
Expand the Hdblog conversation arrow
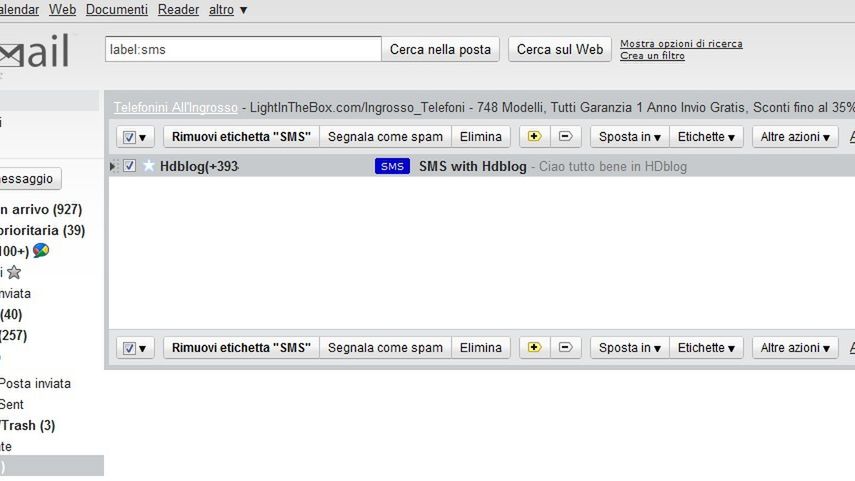113,166
